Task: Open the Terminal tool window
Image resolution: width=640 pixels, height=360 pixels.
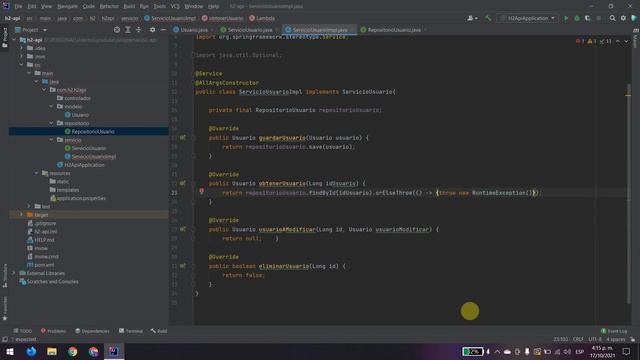Action: tap(131, 331)
